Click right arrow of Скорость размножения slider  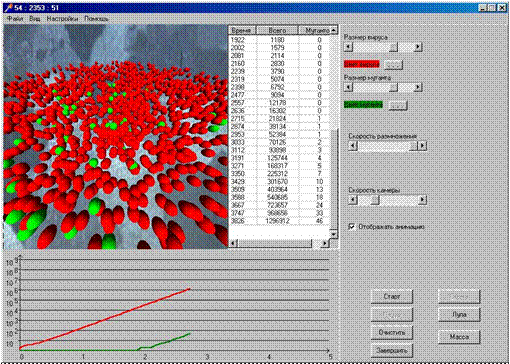(423, 146)
